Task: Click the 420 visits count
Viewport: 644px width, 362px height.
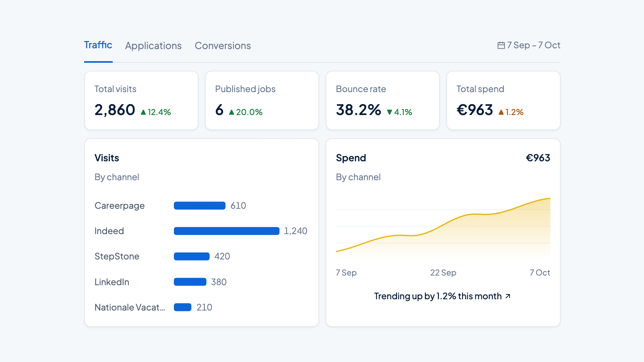Action: coord(222,256)
